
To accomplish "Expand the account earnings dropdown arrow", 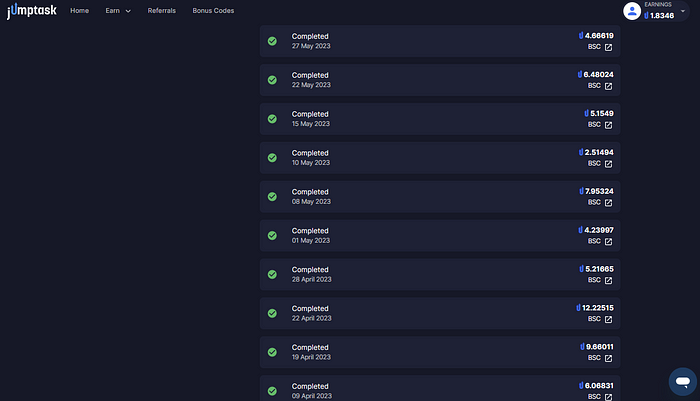I will pyautogui.click(x=683, y=11).
